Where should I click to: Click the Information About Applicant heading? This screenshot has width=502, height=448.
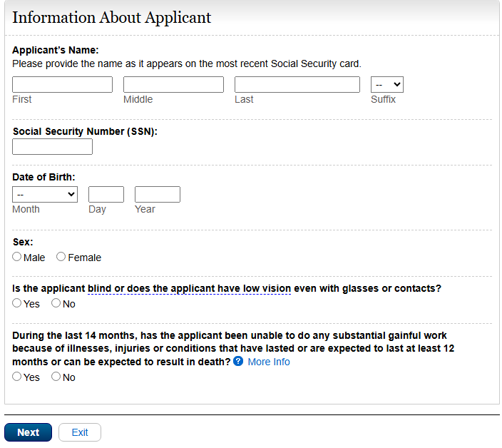point(112,18)
